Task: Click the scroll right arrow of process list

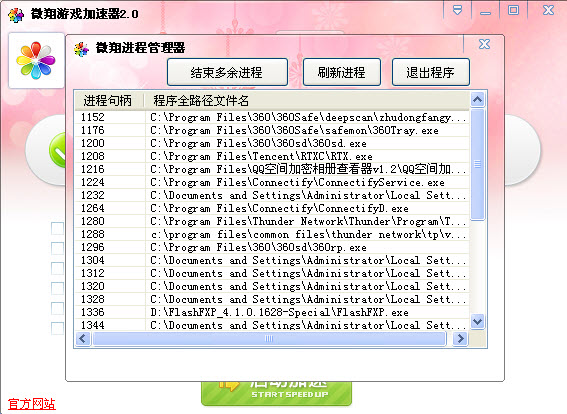Action: click(x=460, y=339)
